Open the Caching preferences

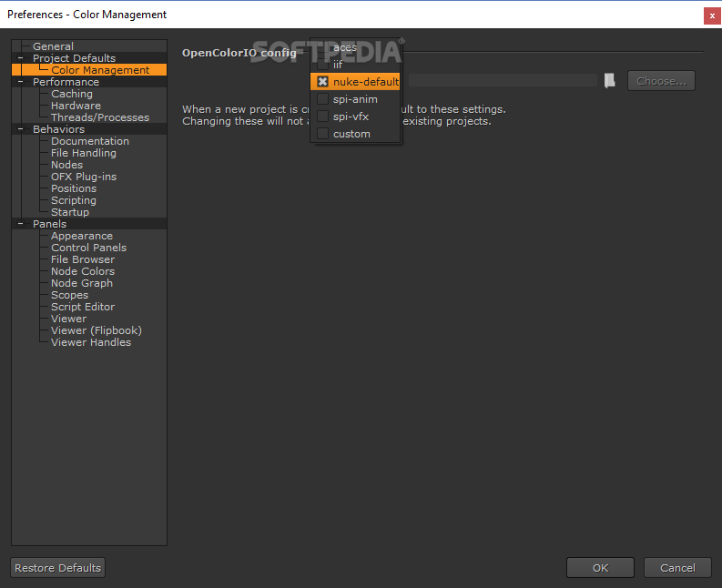[72, 94]
